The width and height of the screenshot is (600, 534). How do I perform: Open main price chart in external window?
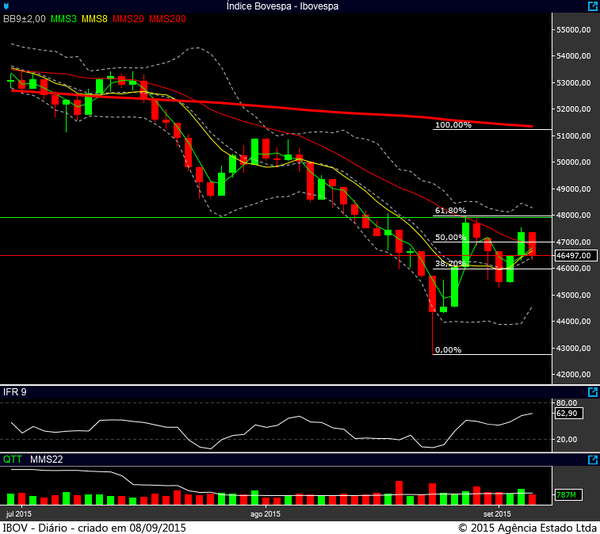coord(592,6)
